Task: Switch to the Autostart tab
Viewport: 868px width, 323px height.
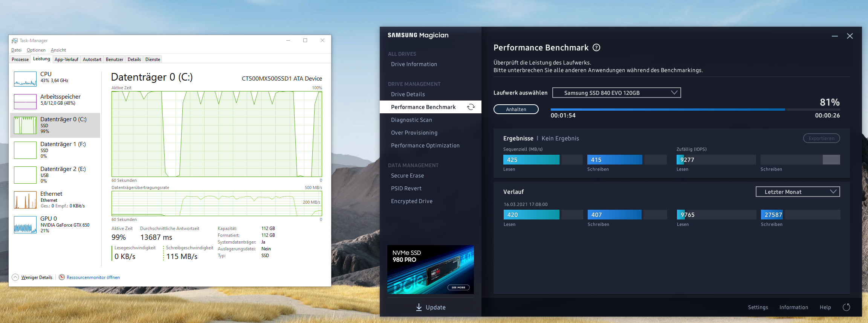Action: pyautogui.click(x=92, y=59)
